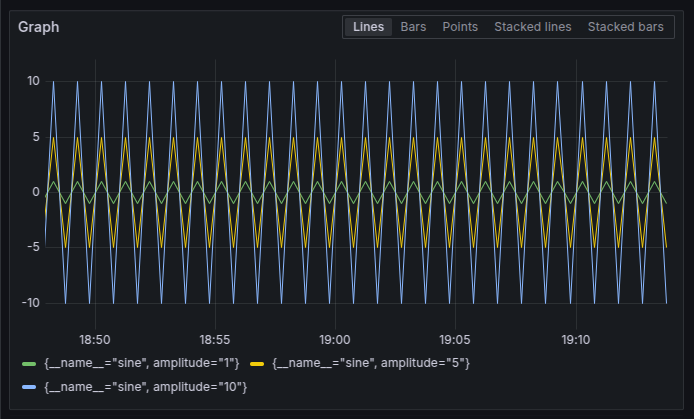Screen dimensions: 694x419
Task: Click the yellow amplitude 5 color swatch
Action: click(257, 364)
